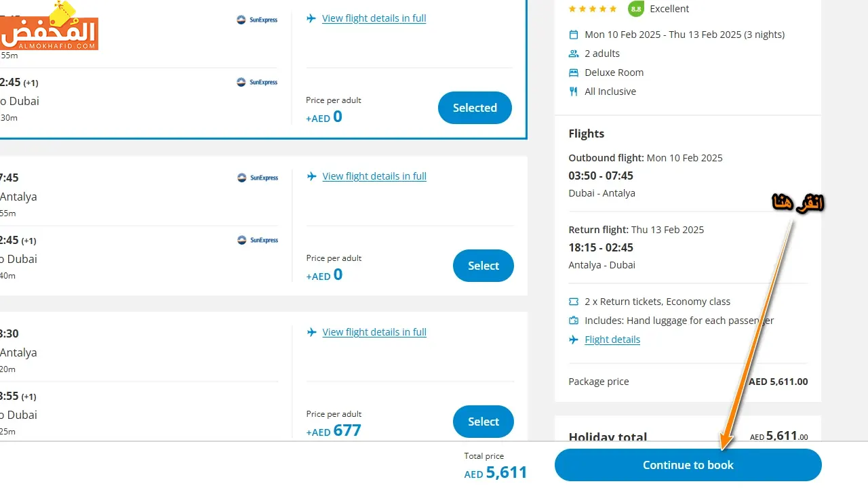Click the SunExpress logo in second card

tap(258, 178)
